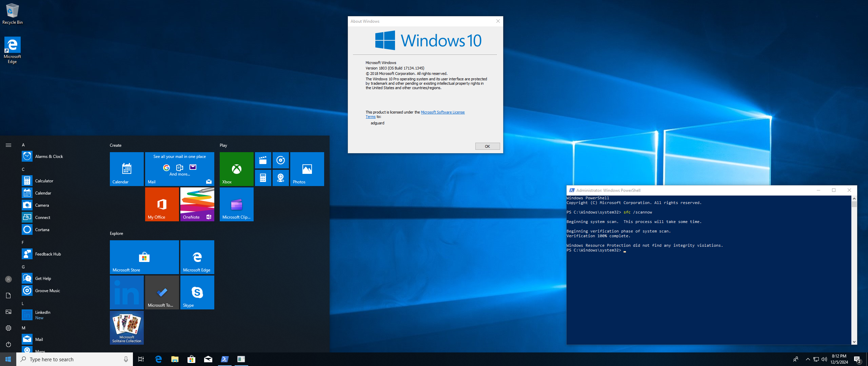Click the Play tile group title
This screenshot has height=366, width=868.
[x=223, y=145]
